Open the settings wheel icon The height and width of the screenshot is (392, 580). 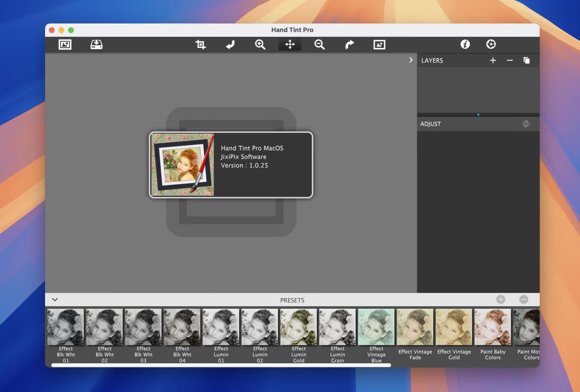pos(491,44)
